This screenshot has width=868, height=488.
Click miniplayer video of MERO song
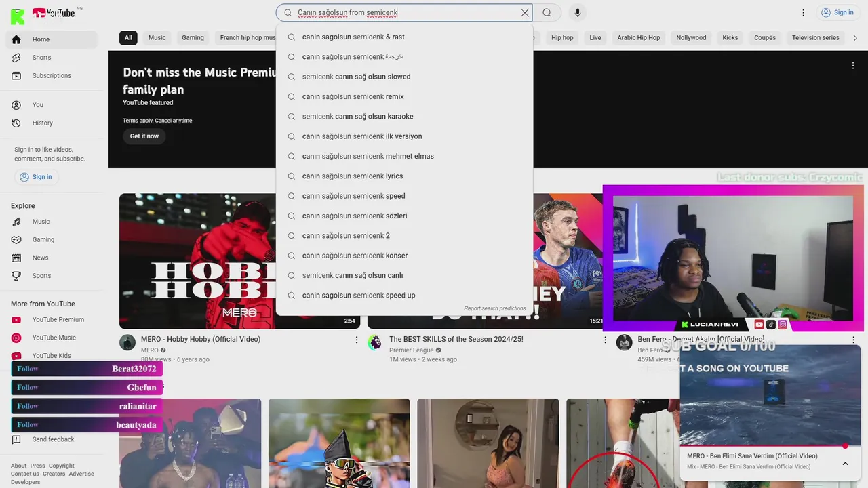(x=770, y=396)
